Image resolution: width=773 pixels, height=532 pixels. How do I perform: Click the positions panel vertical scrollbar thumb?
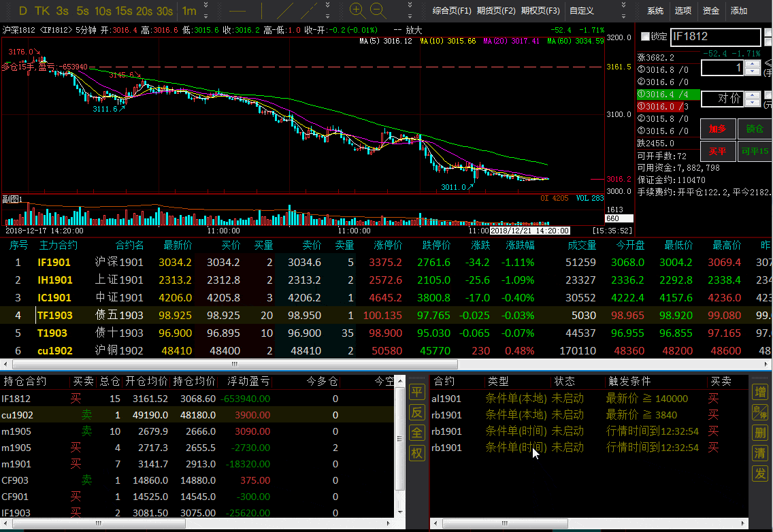400,438
